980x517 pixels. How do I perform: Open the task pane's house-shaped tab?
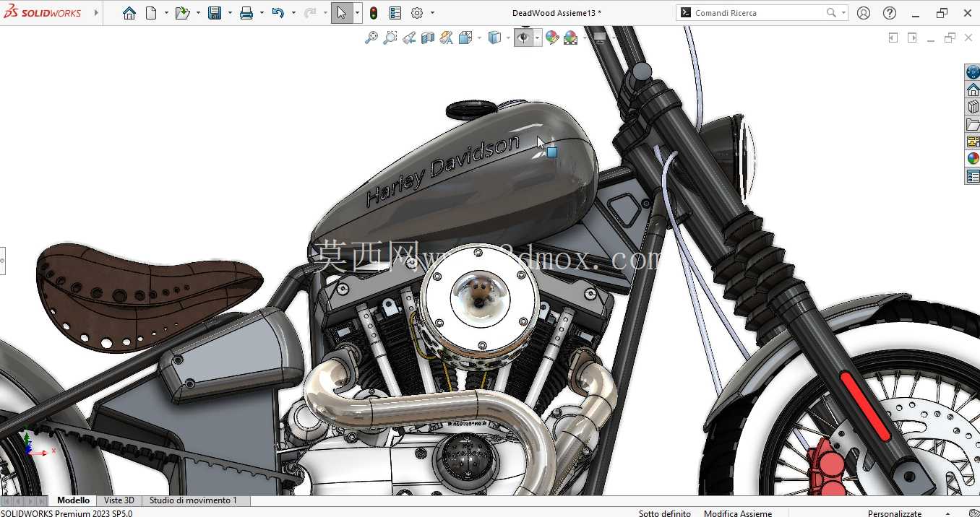973,90
